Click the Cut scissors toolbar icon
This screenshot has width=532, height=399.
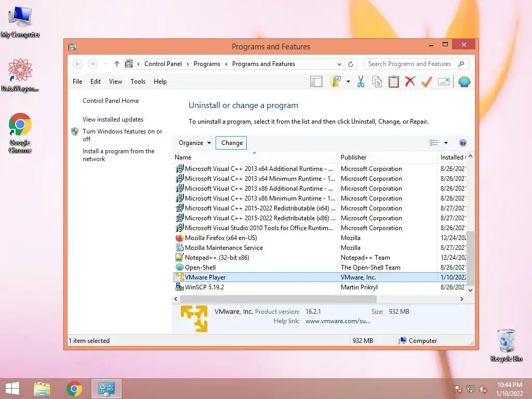[361, 82]
